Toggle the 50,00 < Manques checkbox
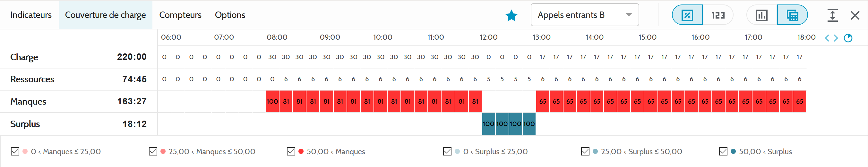 291,152
